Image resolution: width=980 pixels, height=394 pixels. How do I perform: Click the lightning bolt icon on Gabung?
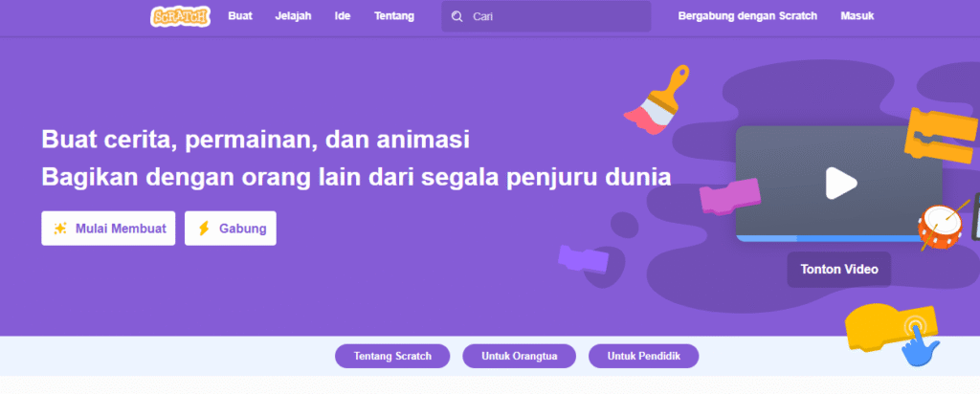click(204, 229)
